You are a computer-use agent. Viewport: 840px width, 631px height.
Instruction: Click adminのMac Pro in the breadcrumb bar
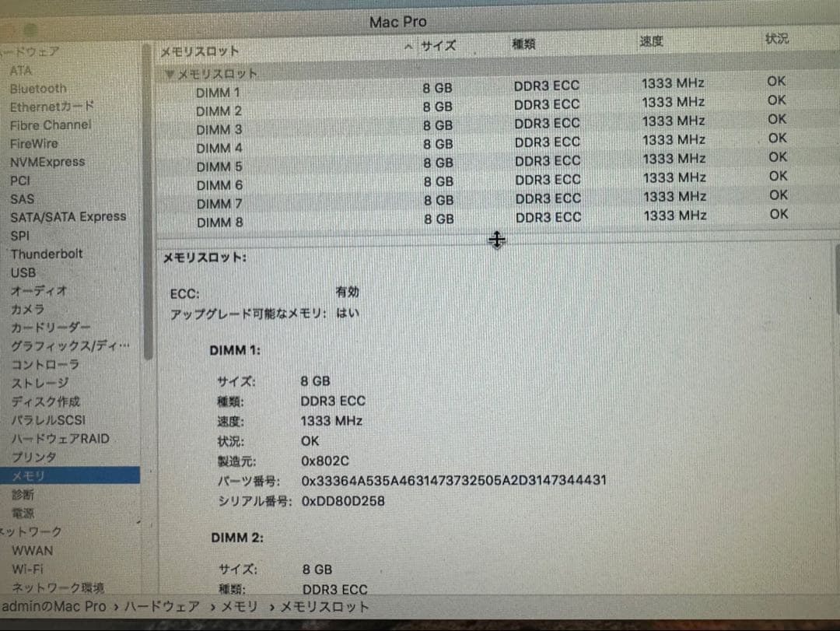(x=54, y=606)
